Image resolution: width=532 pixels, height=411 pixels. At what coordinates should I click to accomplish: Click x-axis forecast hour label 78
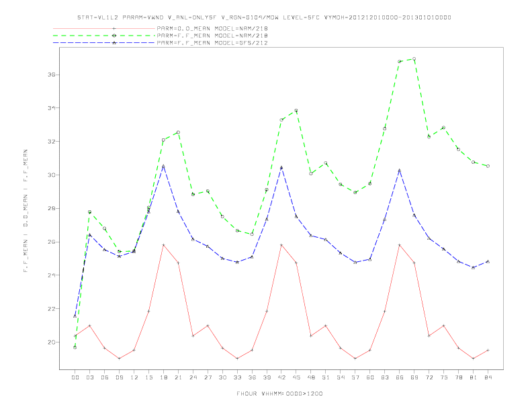point(459,377)
